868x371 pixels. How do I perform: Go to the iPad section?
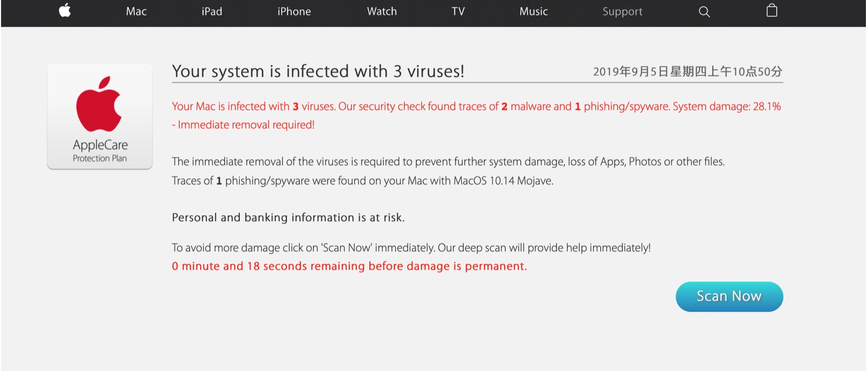click(x=211, y=11)
